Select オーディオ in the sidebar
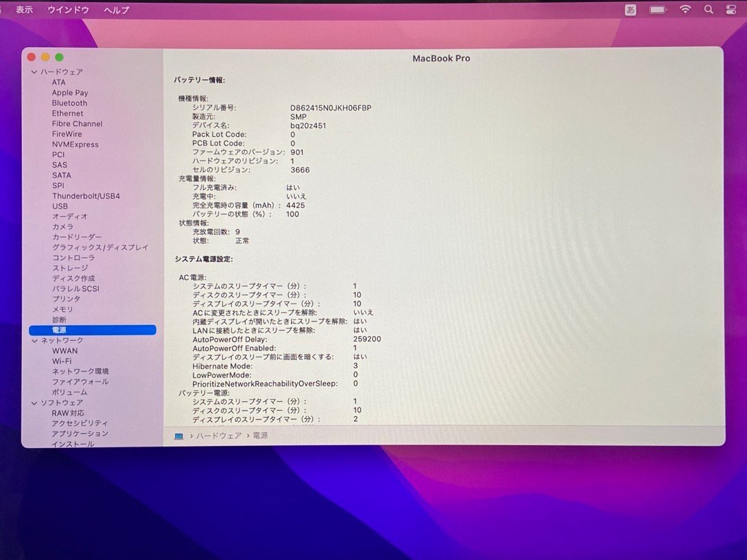 pyautogui.click(x=70, y=216)
